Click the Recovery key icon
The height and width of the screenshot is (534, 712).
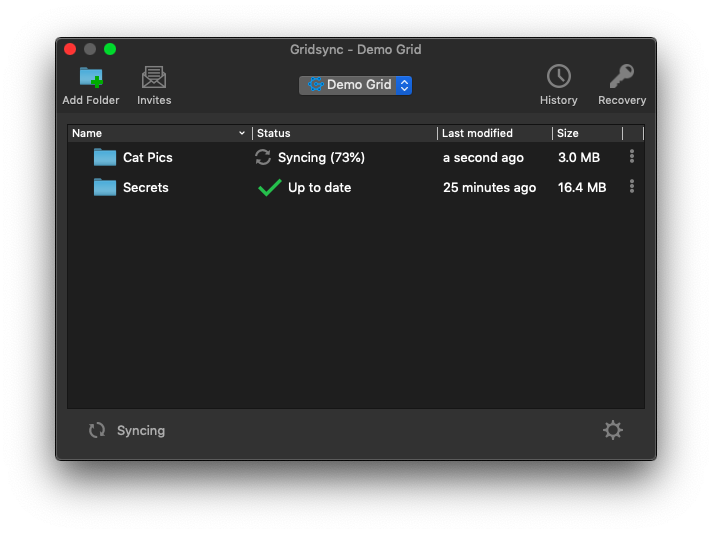(x=622, y=76)
